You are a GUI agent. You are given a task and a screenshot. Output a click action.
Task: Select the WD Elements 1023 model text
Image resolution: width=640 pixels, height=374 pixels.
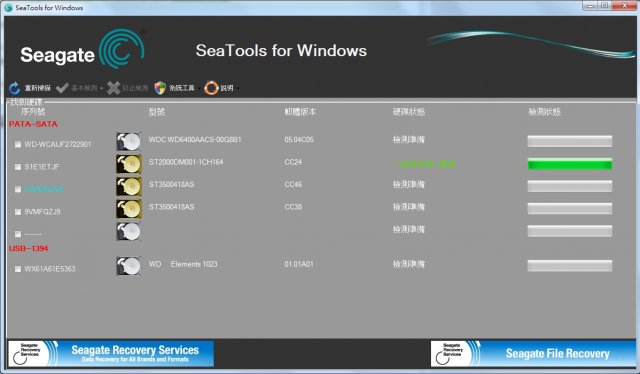[x=183, y=264]
